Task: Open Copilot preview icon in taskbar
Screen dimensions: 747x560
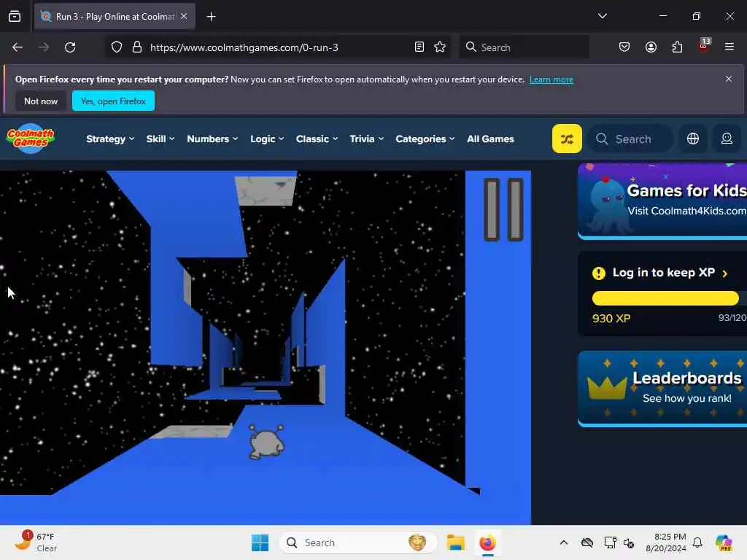Action: coord(724,542)
